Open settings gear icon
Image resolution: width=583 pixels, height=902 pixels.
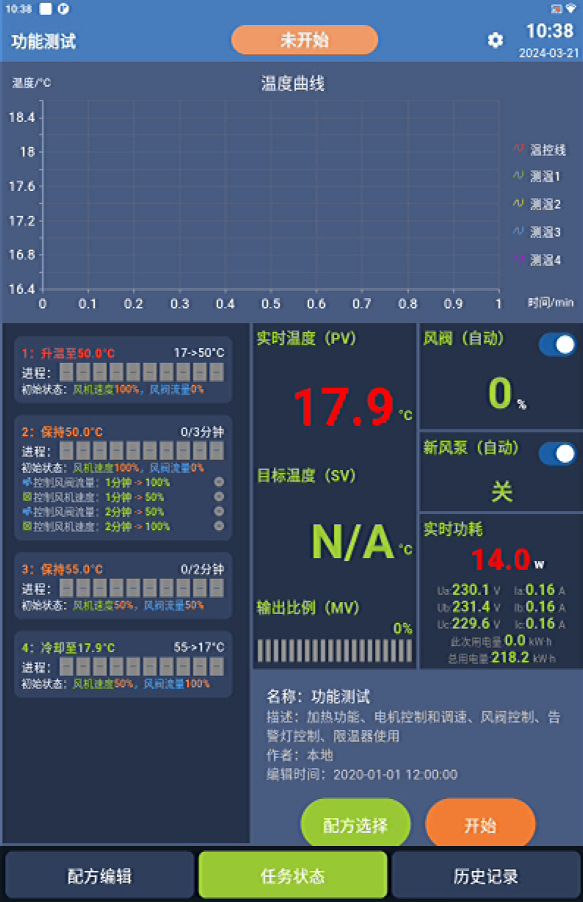[x=495, y=40]
